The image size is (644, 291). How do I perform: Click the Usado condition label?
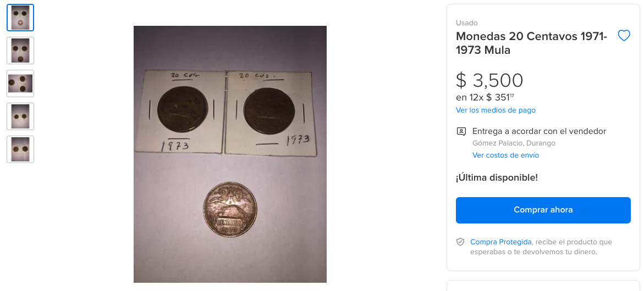pos(466,23)
